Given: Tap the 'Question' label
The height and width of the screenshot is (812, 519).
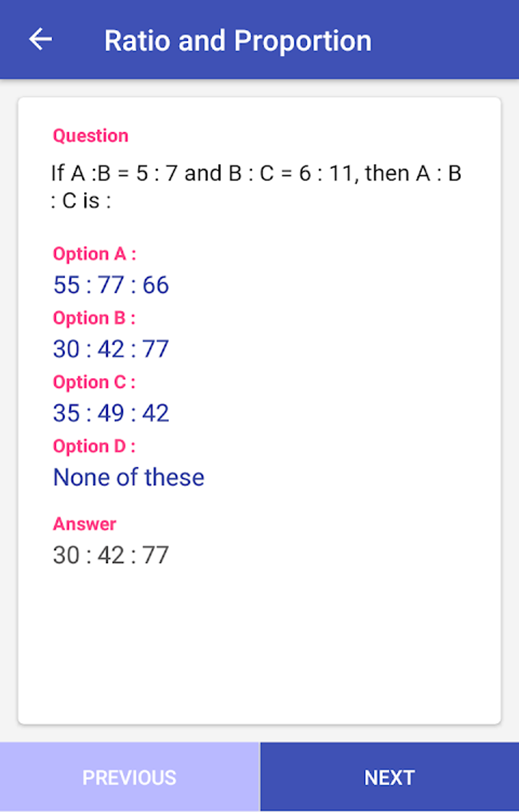Looking at the screenshot, I should pos(91,135).
